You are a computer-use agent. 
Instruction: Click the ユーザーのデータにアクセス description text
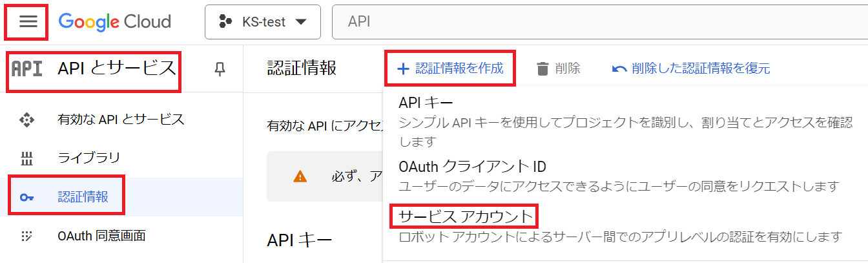(x=618, y=187)
